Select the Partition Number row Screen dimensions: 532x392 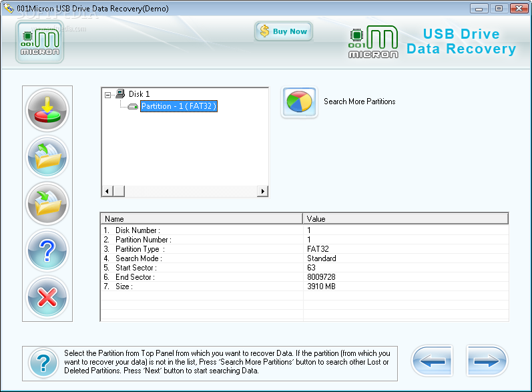pyautogui.click(x=304, y=240)
